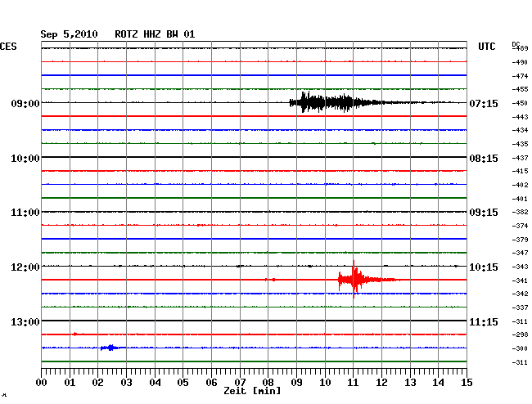Click the 10:00 local time label

tap(25, 159)
